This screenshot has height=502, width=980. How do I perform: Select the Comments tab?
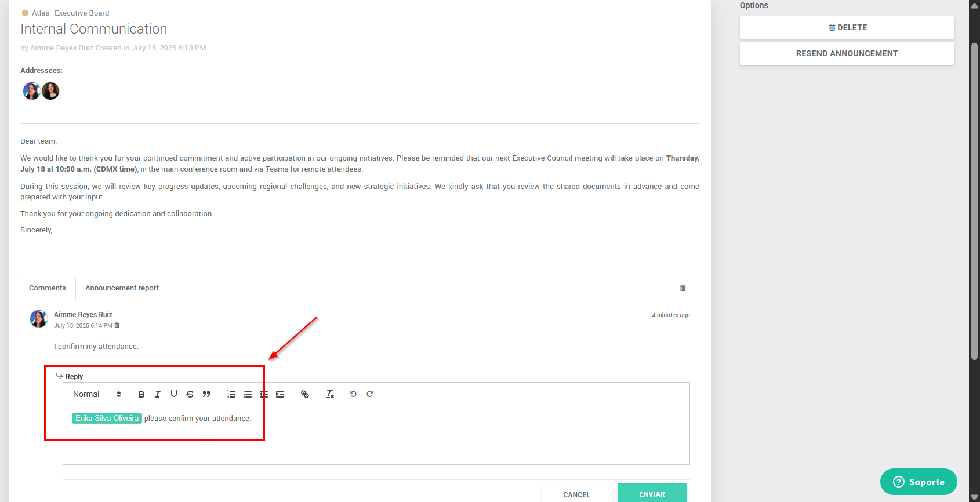pyautogui.click(x=48, y=288)
